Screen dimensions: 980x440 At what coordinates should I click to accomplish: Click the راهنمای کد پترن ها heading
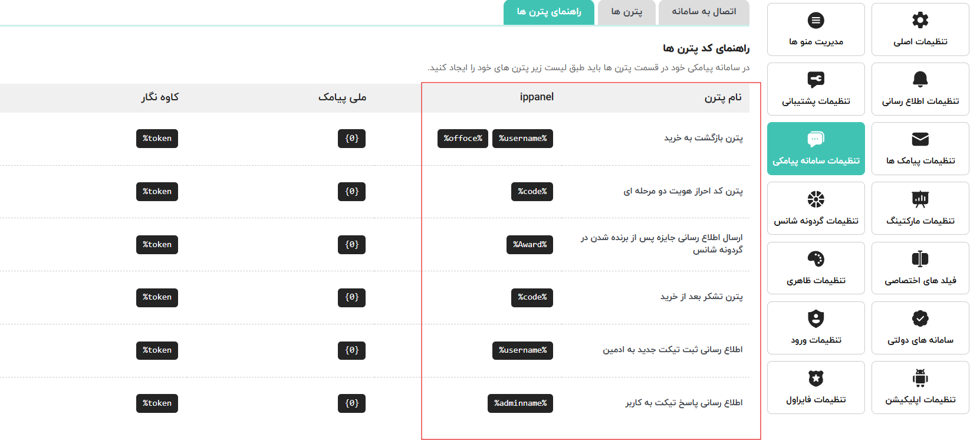click(706, 48)
